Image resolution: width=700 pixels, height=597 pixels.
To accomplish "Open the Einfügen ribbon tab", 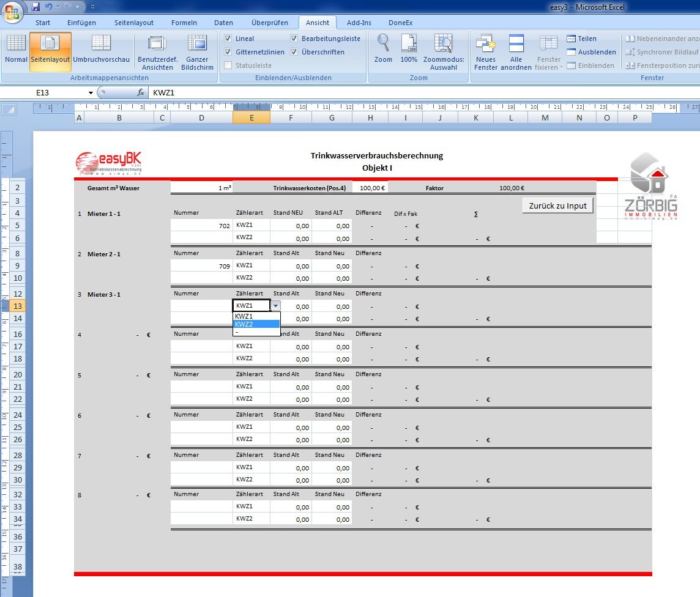I will click(x=82, y=23).
